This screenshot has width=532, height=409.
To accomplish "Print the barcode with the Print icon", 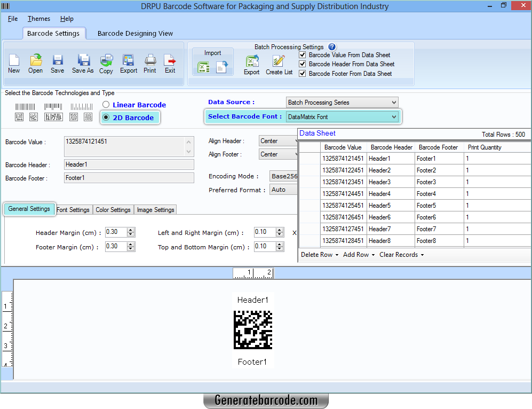I will click(150, 60).
